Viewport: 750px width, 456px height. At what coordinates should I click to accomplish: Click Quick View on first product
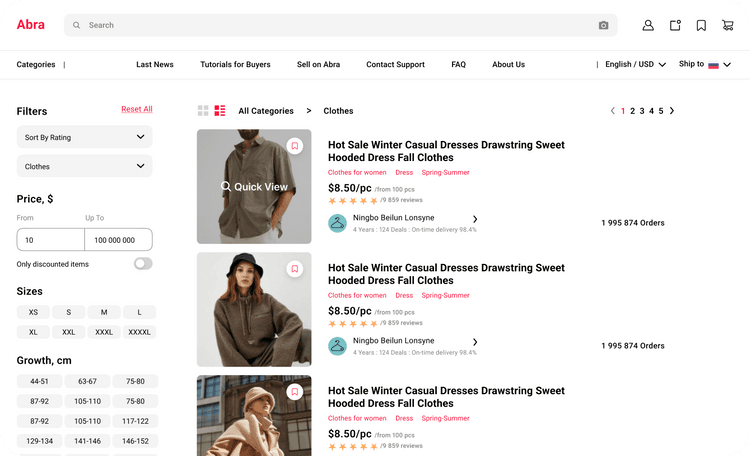254,187
